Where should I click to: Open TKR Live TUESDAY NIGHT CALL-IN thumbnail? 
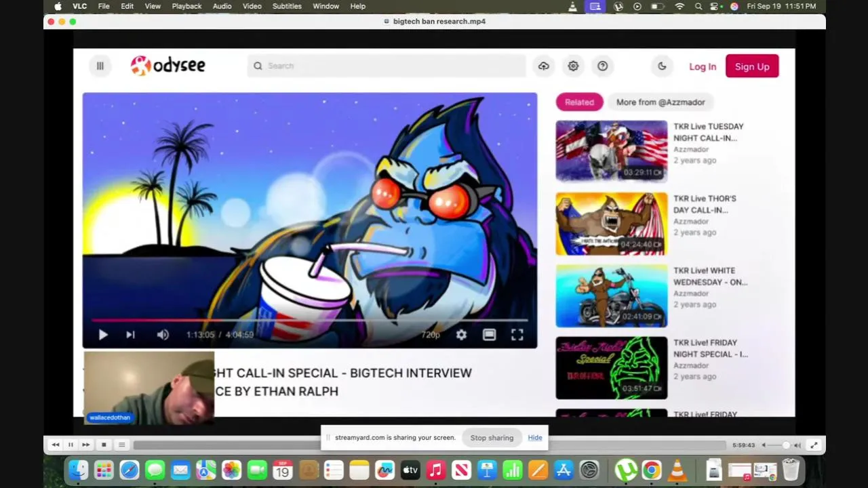(612, 151)
